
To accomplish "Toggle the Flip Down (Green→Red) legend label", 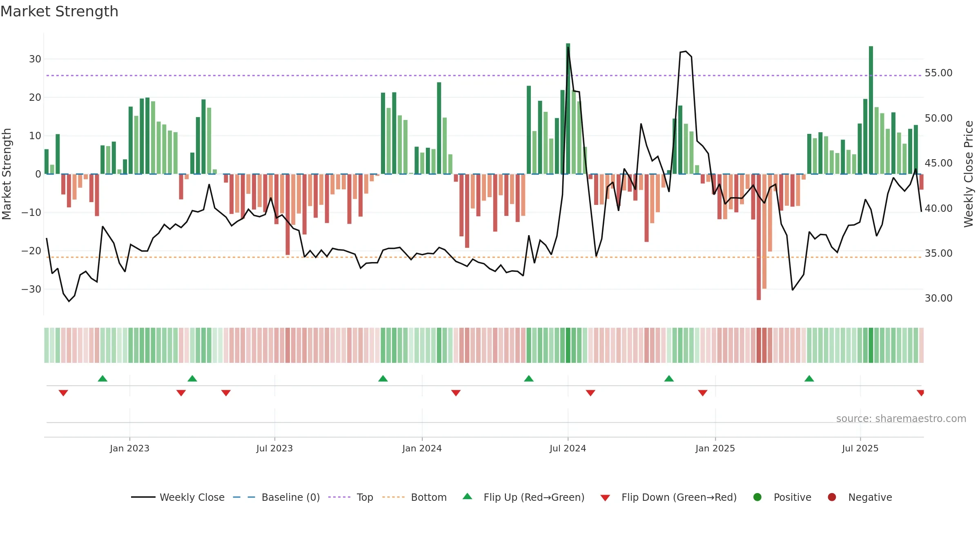I will click(679, 498).
